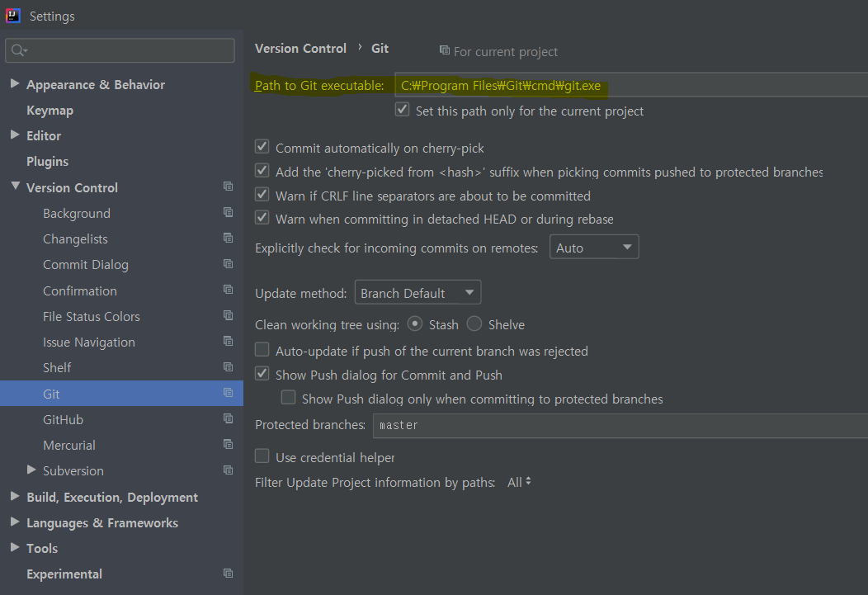Click the Version Control breadcrumb

[300, 49]
